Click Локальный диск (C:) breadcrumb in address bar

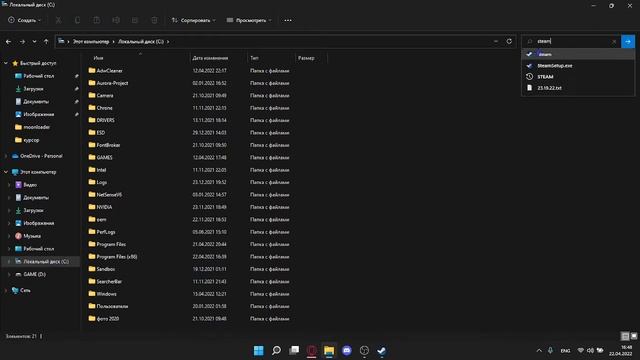coord(141,42)
